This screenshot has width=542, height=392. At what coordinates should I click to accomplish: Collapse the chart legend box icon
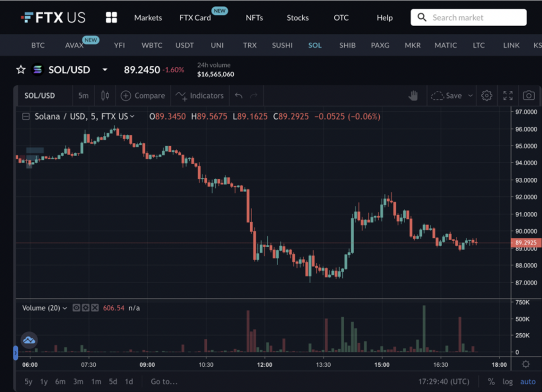26,117
